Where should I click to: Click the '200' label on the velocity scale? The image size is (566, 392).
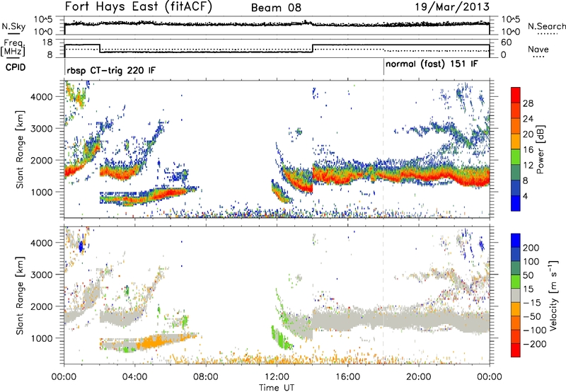coord(531,248)
